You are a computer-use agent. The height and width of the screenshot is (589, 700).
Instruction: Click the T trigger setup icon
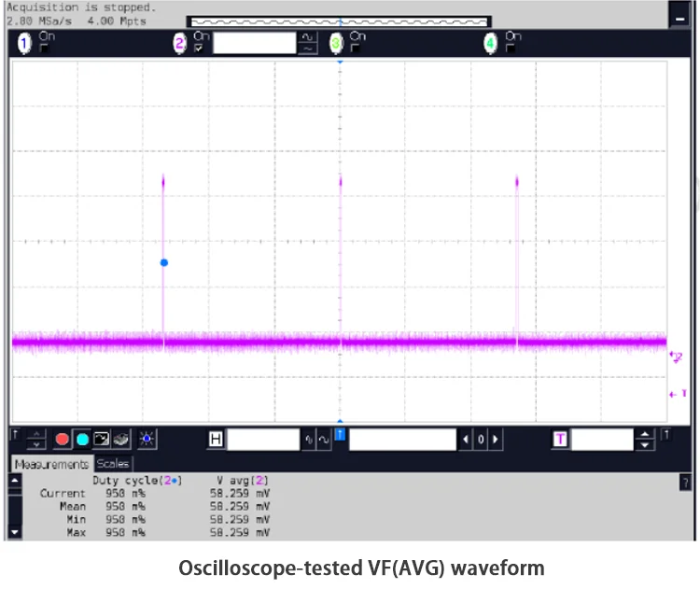tap(560, 439)
